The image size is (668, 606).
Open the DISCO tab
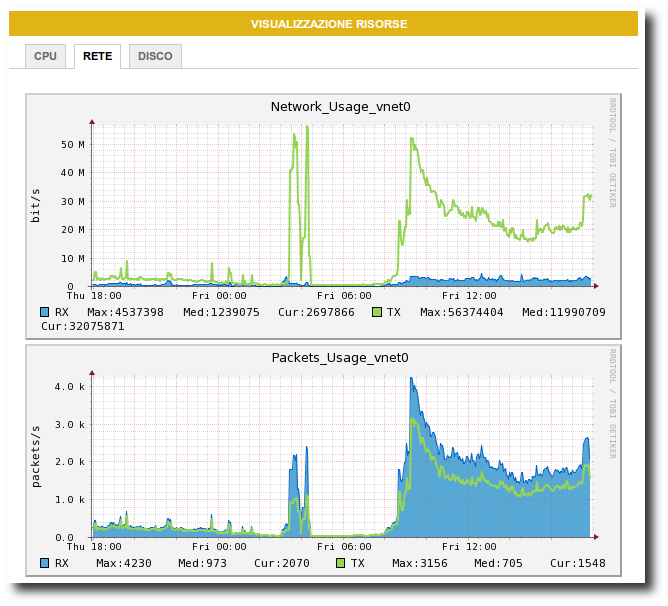pos(155,56)
